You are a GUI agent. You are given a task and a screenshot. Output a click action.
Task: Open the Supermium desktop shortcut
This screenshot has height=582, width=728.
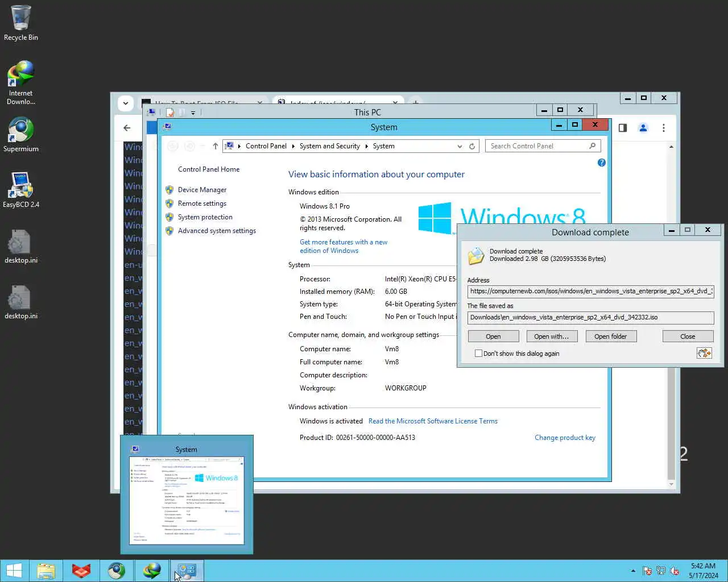click(x=21, y=135)
